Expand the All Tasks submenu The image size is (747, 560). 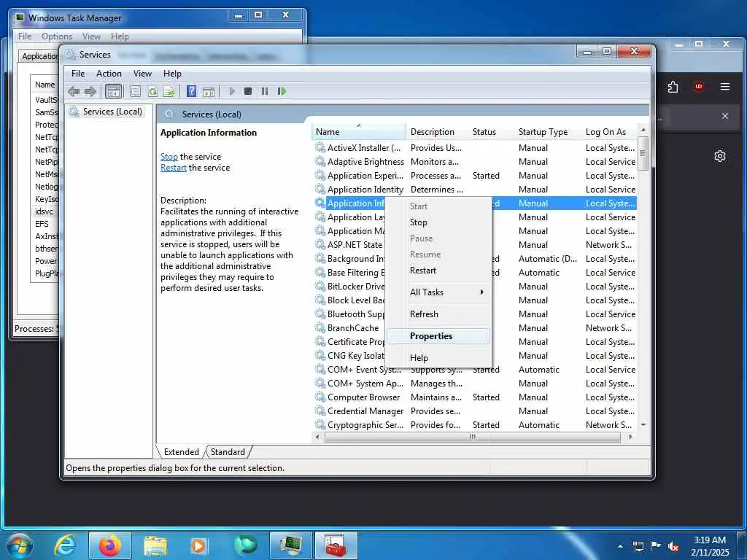[438, 292]
